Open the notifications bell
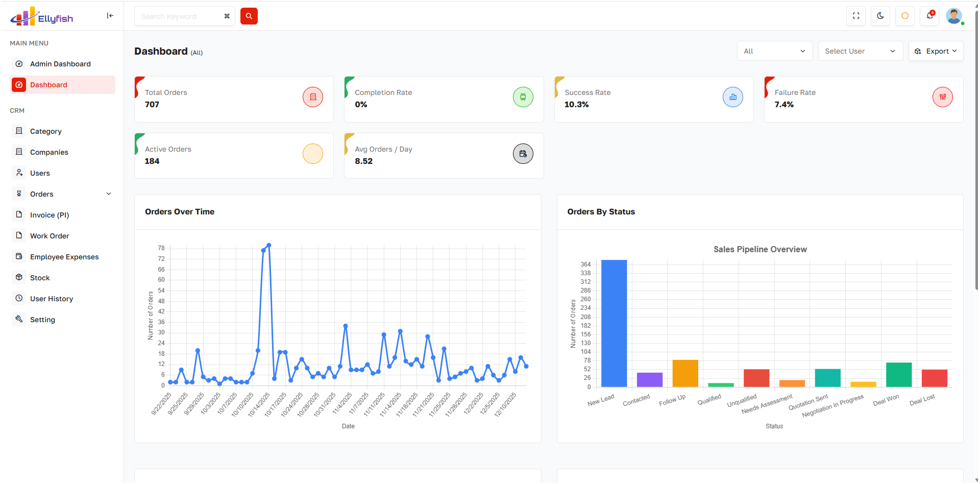Screen dimensions: 980x484 [929, 16]
